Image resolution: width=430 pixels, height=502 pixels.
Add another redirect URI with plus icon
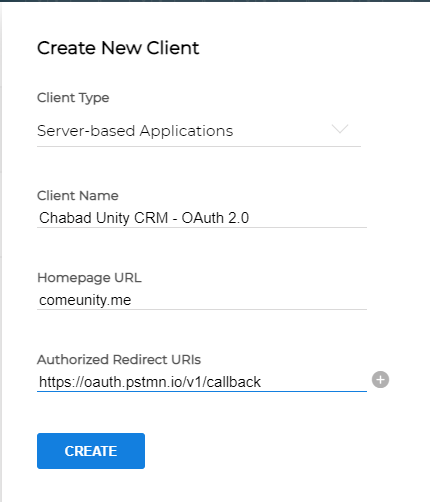point(380,379)
